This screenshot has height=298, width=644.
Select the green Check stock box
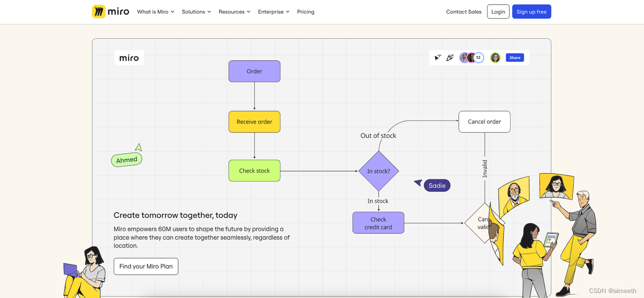[255, 171]
